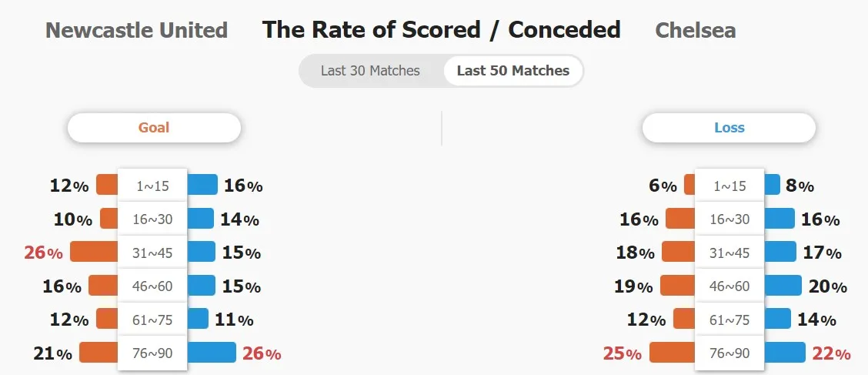Click the 31~45 interval under Goal
Image resolution: width=868 pixels, height=375 pixels.
[x=152, y=253]
